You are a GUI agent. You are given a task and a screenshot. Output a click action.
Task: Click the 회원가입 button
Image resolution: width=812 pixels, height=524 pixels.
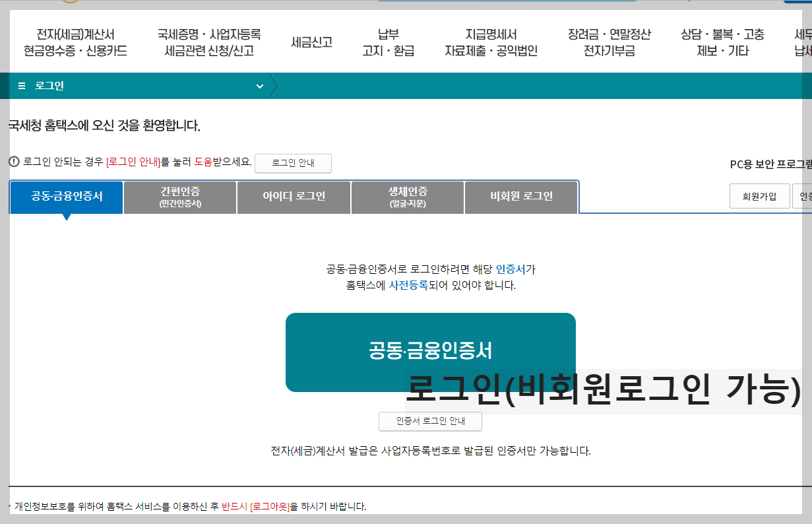pyautogui.click(x=759, y=196)
